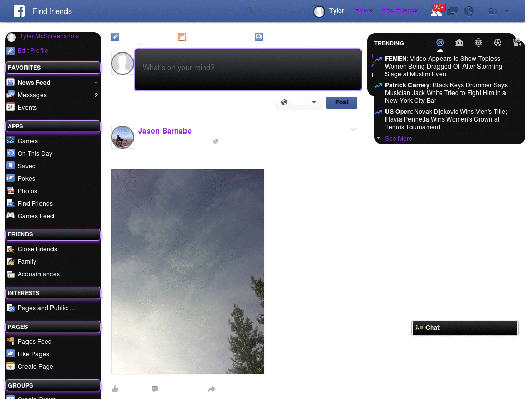This screenshot has width=532, height=399.
Task: Open the Chat bar
Action: (x=465, y=327)
